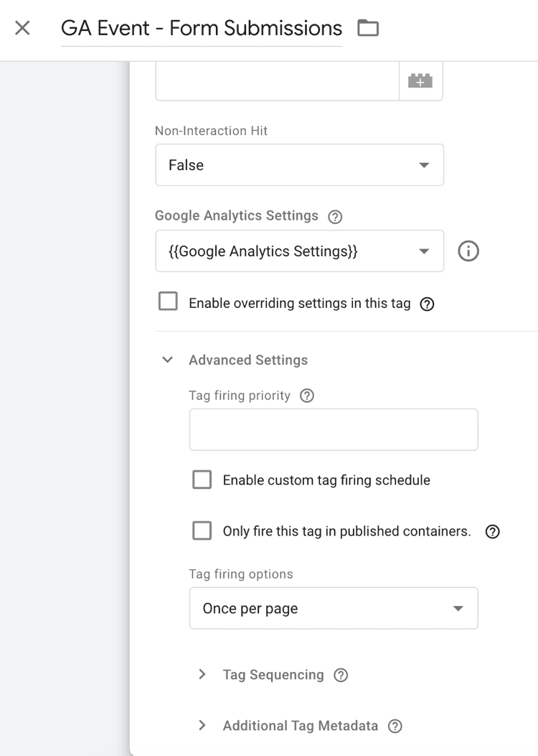Check only fire this tag in published containers
Viewport: 538px width, 756px height.
coord(202,531)
